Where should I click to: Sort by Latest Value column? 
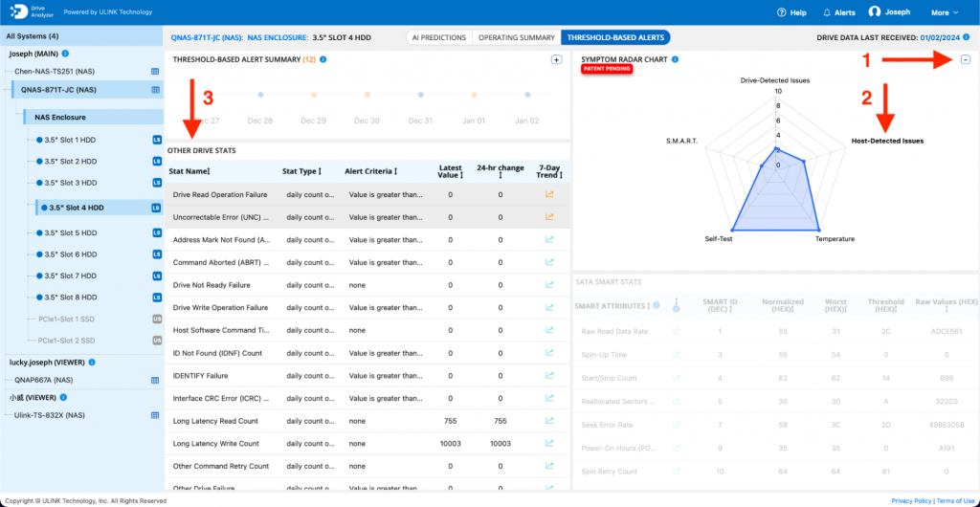[450, 171]
